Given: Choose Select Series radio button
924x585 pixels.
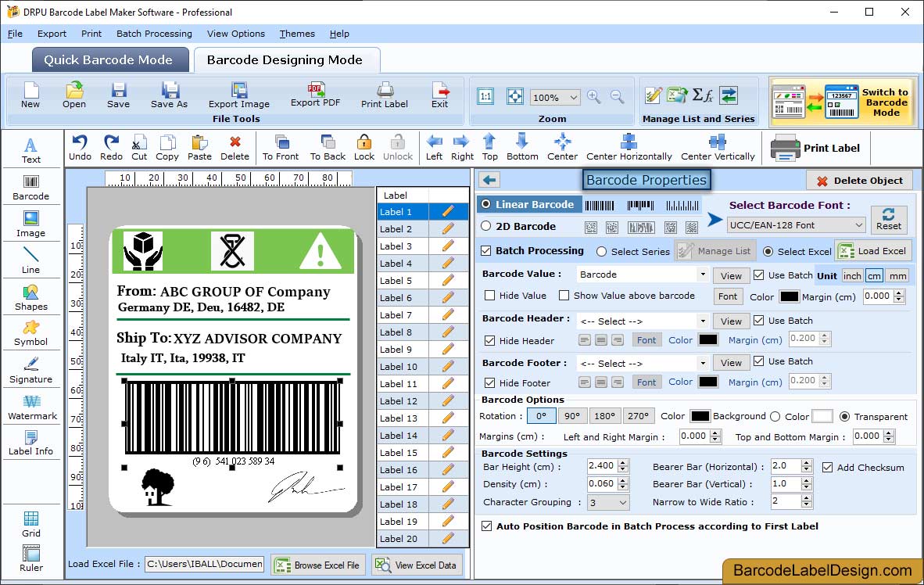Looking at the screenshot, I should [601, 252].
